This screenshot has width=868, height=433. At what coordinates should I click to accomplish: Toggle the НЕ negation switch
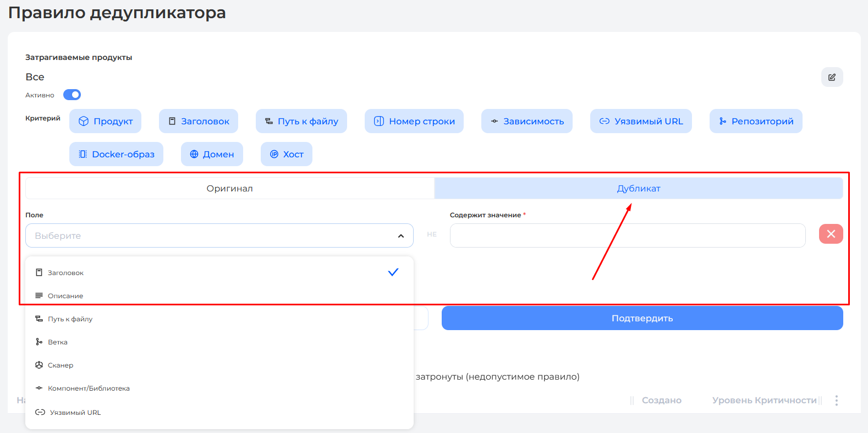point(432,234)
